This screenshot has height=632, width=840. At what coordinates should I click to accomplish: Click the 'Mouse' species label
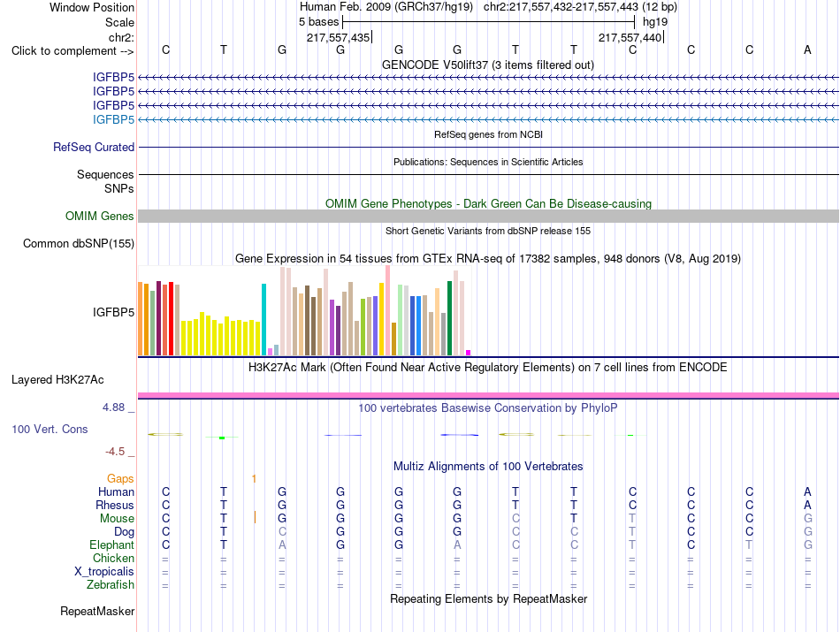pyautogui.click(x=117, y=519)
